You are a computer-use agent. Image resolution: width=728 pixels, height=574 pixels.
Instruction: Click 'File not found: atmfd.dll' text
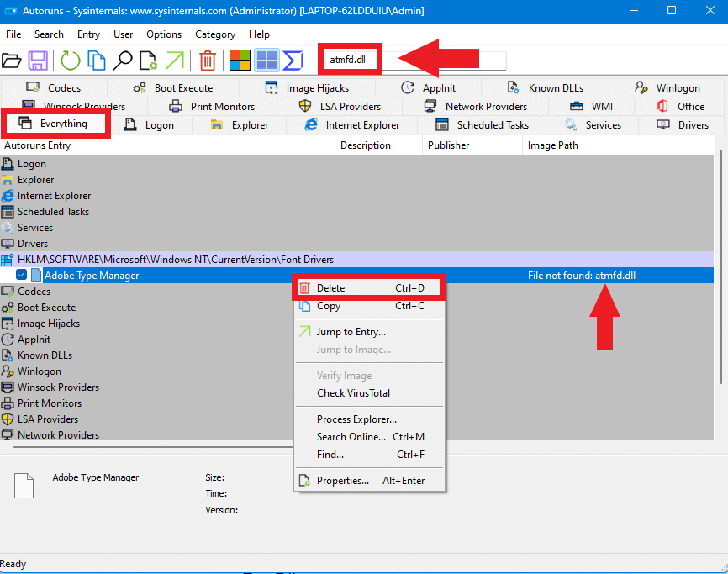581,275
